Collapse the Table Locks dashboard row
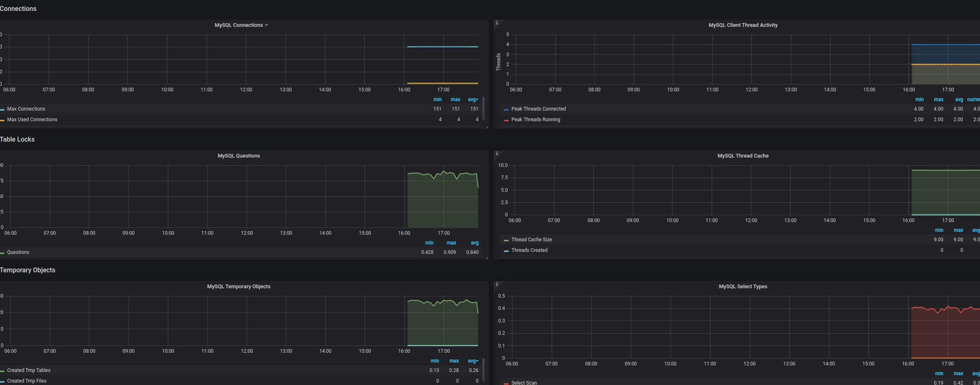The image size is (980, 385). pos(17,139)
